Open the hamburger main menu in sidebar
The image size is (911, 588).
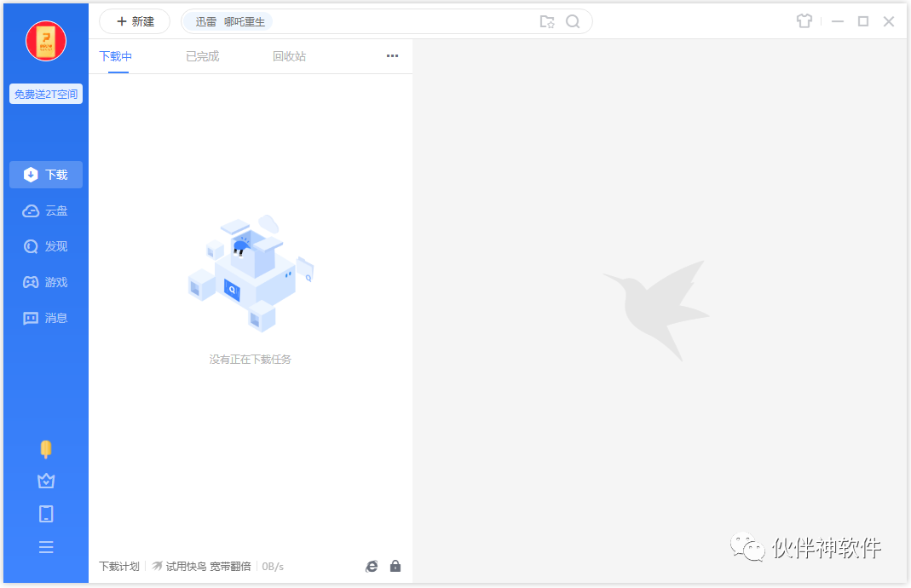45,546
